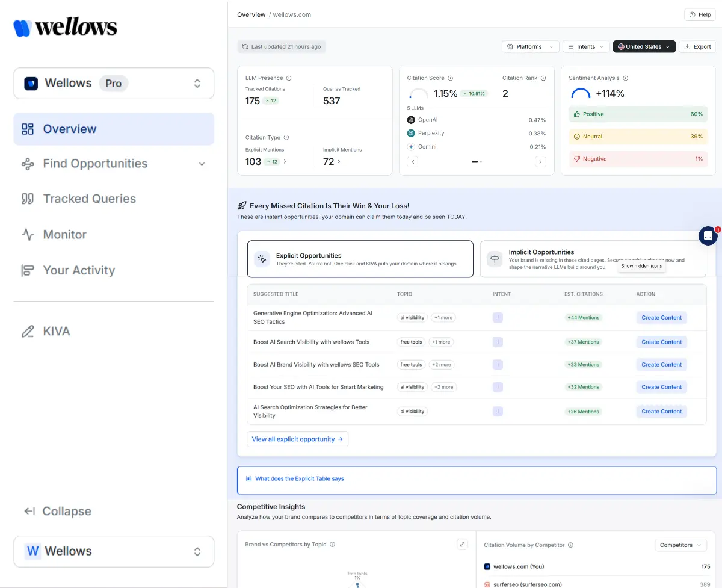Click the Wellows logo
This screenshot has width=722, height=588.
[66, 28]
